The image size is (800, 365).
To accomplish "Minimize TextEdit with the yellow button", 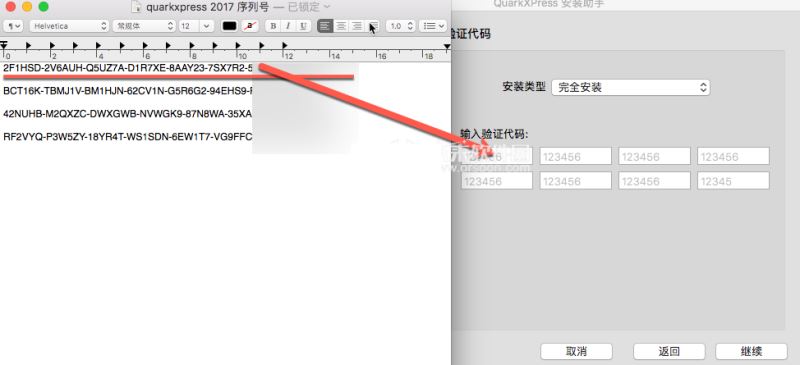I will tap(27, 7).
